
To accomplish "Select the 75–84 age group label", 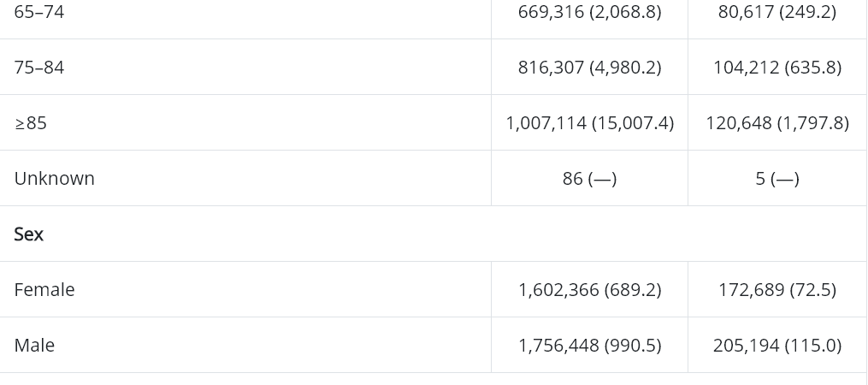I will pyautogui.click(x=38, y=67).
